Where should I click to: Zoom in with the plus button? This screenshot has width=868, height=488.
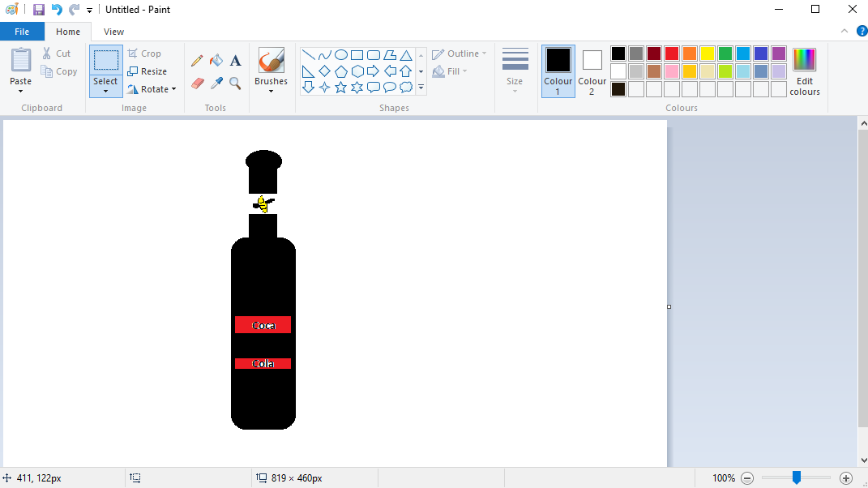click(x=846, y=478)
